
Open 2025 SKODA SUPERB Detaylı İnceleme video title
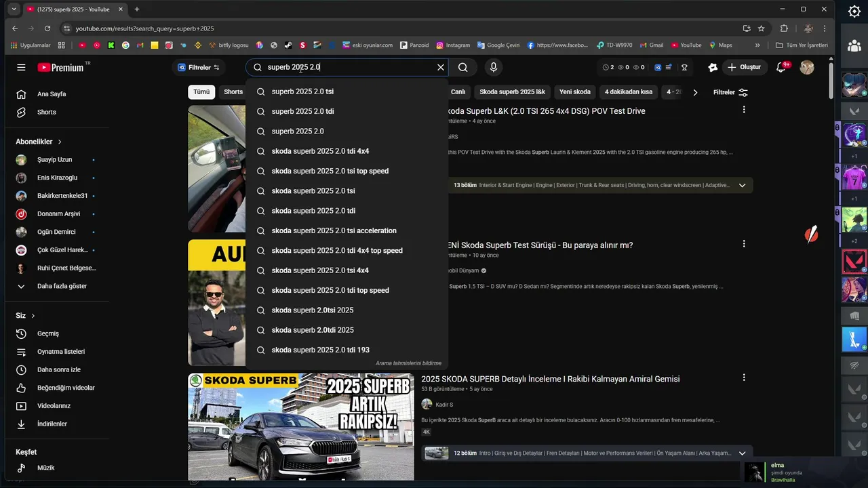(x=550, y=379)
